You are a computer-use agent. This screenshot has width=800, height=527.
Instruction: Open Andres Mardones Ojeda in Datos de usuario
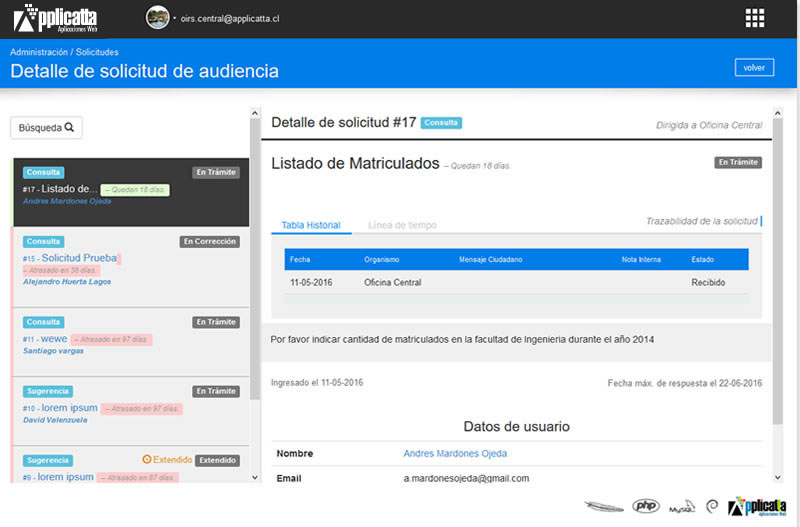455,454
